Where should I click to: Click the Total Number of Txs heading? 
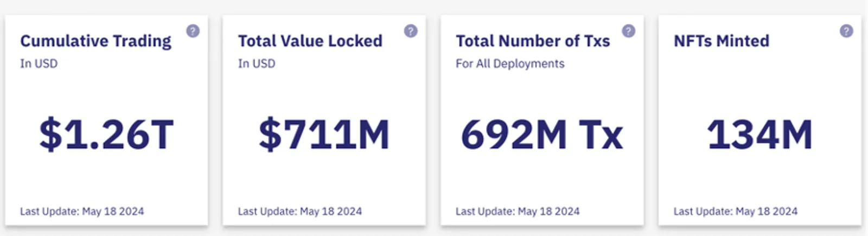coord(533,41)
